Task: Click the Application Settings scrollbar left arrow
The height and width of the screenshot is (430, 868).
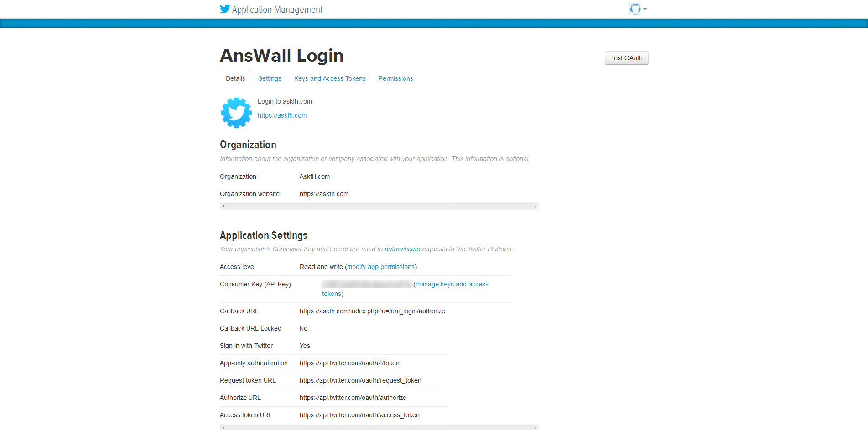Action: [x=223, y=427]
